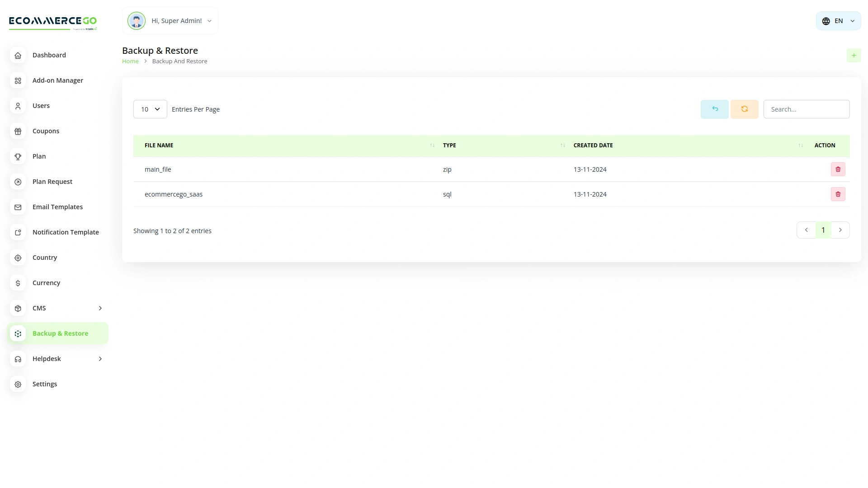Open the Entries Per Page dropdown
868x488 pixels.
coord(150,109)
